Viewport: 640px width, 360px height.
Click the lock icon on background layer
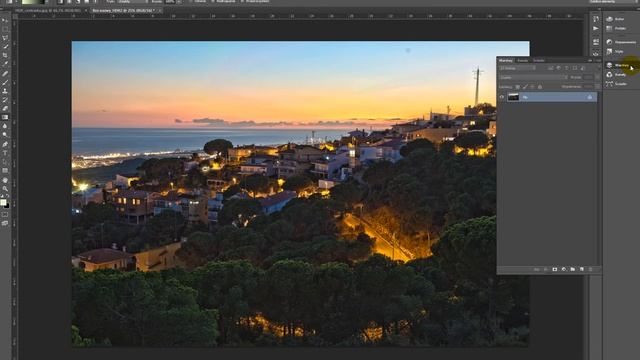[x=589, y=97]
